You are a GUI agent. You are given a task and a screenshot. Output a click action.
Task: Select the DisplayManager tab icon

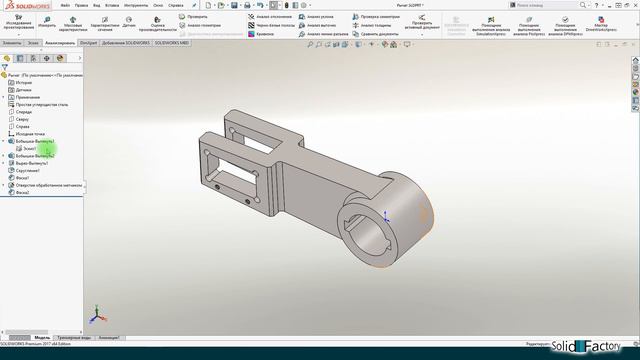point(60,58)
